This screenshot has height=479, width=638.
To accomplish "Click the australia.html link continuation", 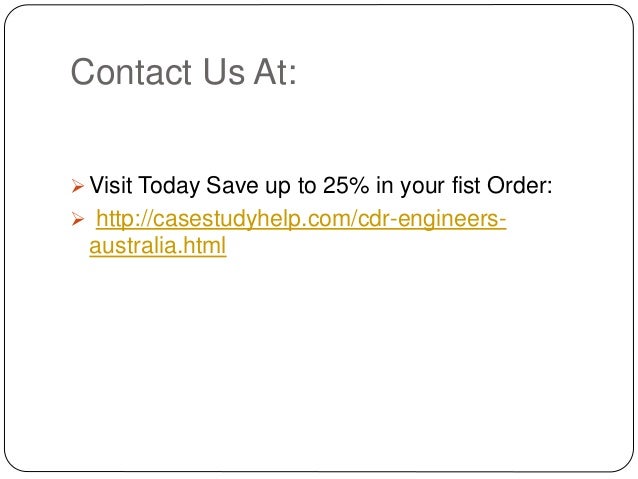I will click(x=157, y=245).
